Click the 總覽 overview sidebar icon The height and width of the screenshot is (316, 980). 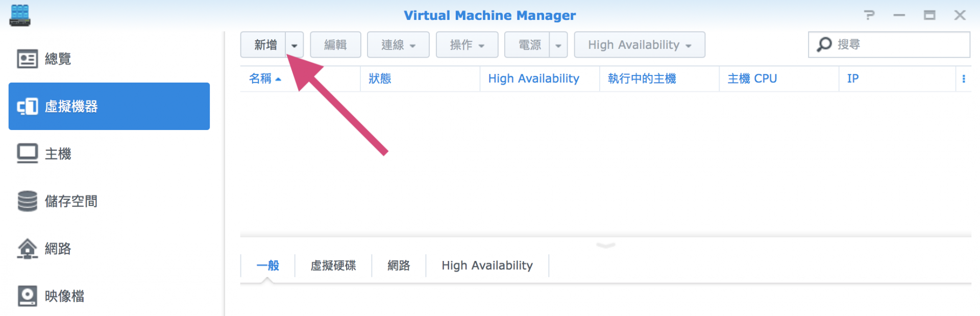pyautogui.click(x=27, y=59)
